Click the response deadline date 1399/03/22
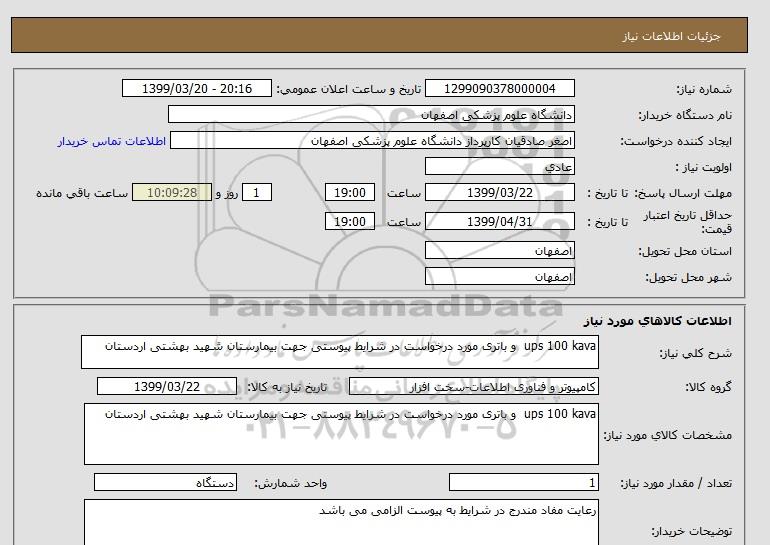Image resolution: width=770 pixels, height=545 pixels. click(499, 192)
